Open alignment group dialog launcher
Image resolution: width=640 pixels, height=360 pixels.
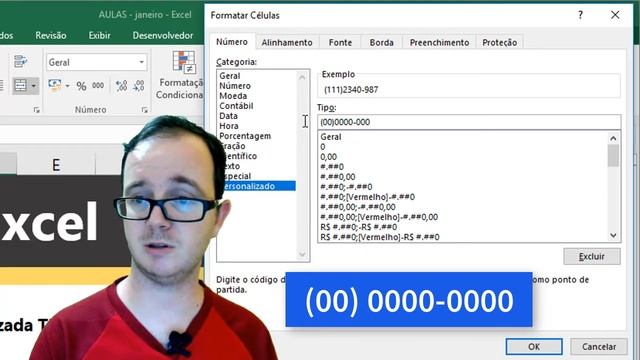[x=37, y=110]
